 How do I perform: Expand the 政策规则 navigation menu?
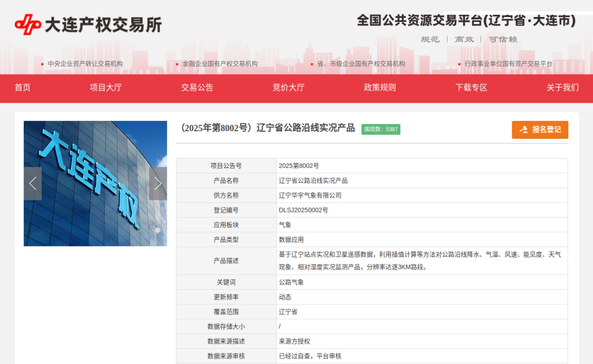(379, 88)
